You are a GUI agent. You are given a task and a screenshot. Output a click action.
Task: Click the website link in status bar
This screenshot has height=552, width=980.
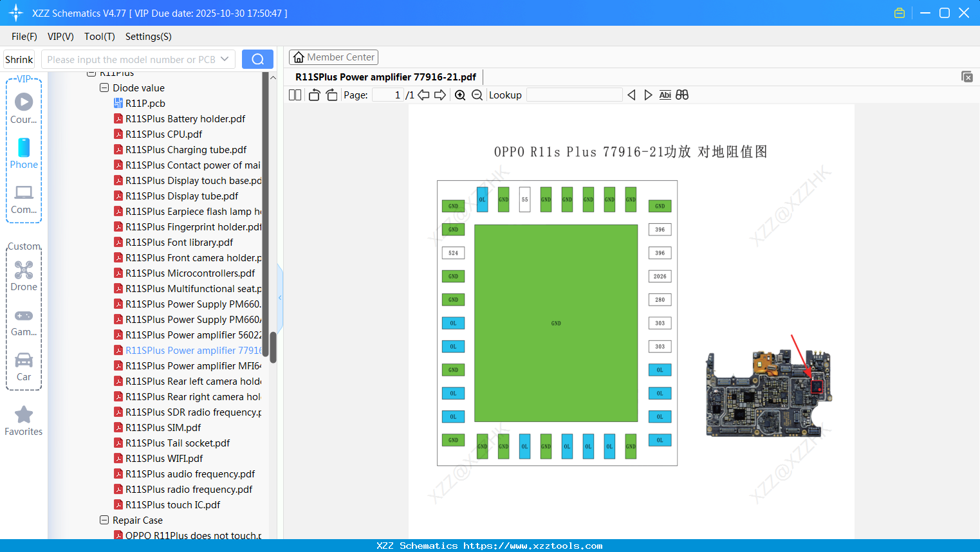(x=533, y=546)
